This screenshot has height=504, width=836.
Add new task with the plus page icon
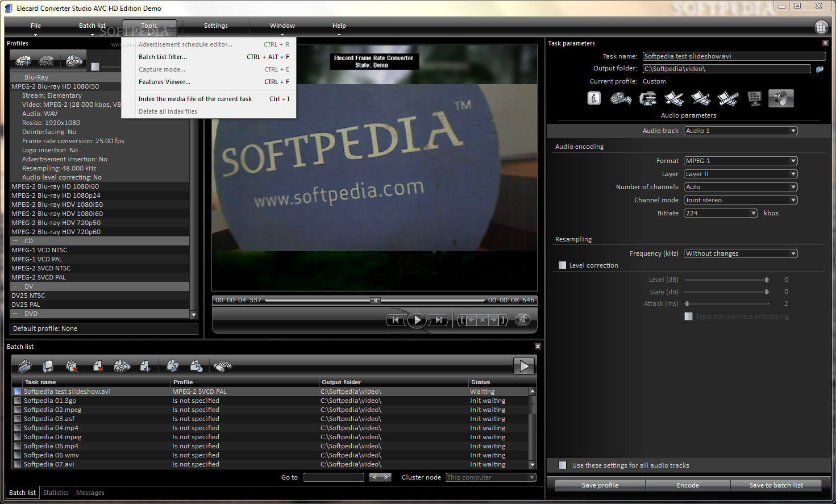(145, 366)
